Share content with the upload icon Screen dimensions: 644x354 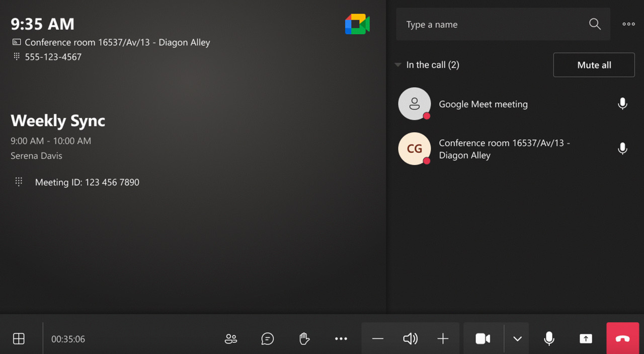586,339
